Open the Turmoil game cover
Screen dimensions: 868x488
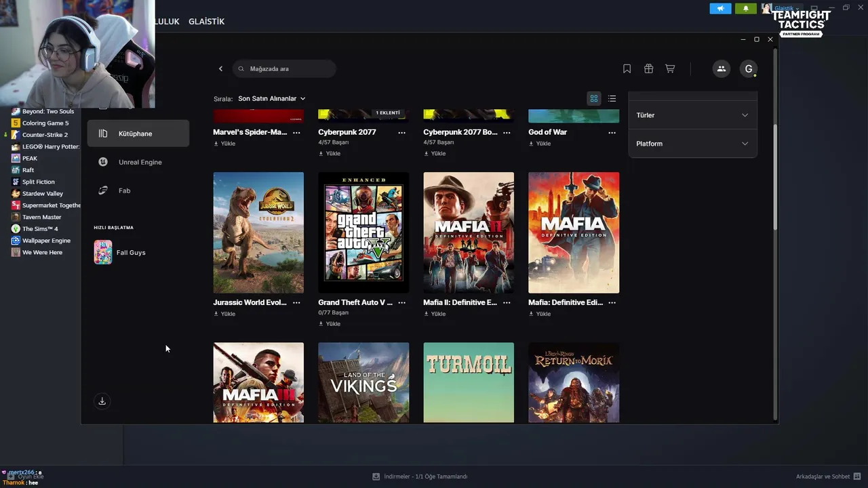tap(469, 382)
